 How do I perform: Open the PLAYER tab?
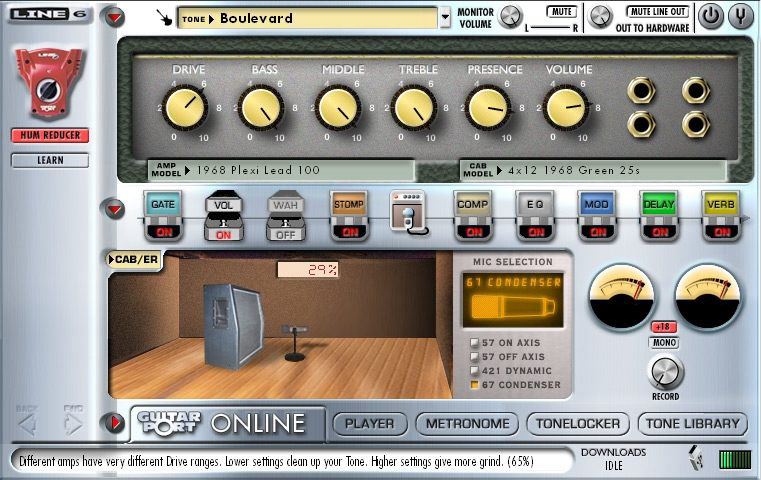370,424
